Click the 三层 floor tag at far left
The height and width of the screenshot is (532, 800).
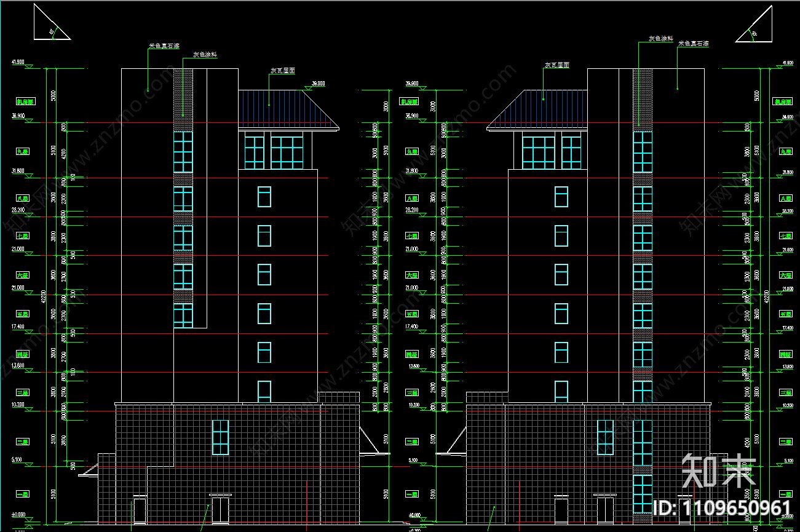click(x=23, y=392)
